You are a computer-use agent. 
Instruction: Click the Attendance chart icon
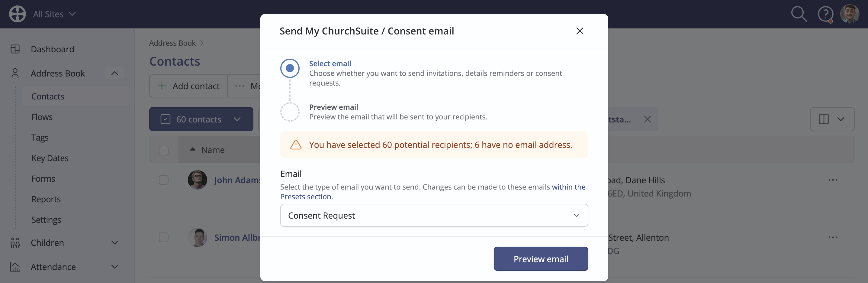[x=15, y=267]
